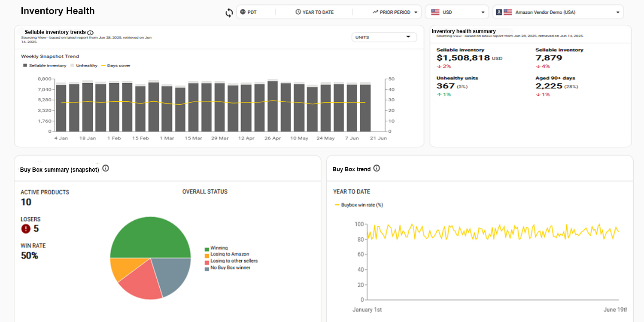Click Buybox win rate (%) legend label
Screen dimensions: 644x322
[x=361, y=205]
